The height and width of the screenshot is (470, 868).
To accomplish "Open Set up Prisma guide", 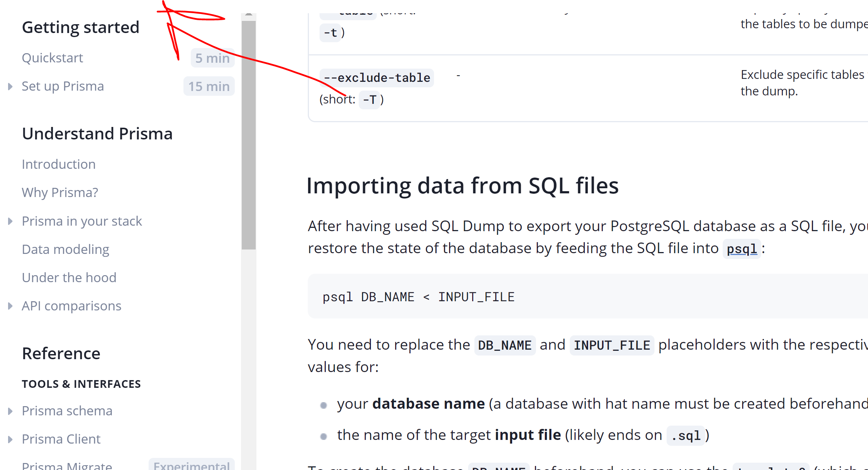I will point(63,86).
